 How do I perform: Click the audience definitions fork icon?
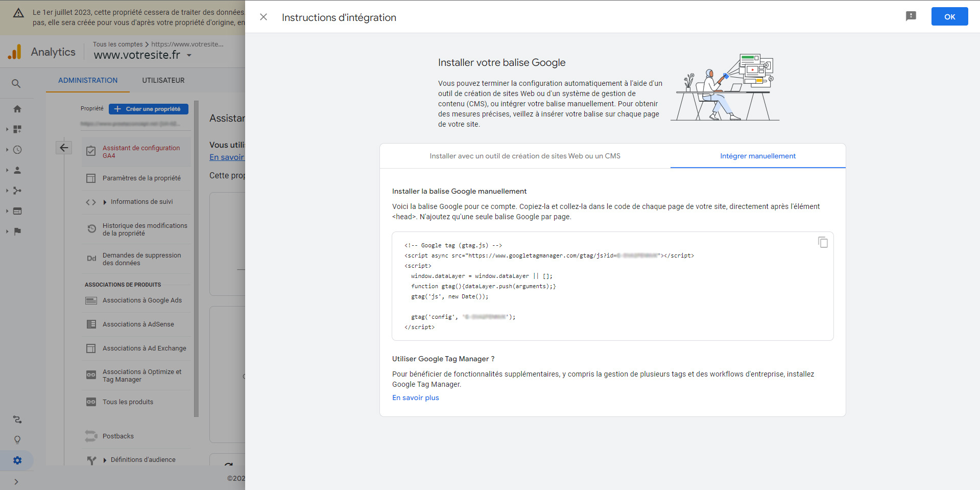pyautogui.click(x=91, y=460)
